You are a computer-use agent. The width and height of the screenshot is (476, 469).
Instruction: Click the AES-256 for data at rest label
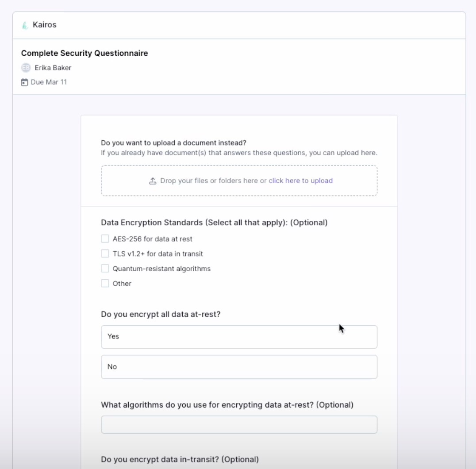pyautogui.click(x=152, y=239)
